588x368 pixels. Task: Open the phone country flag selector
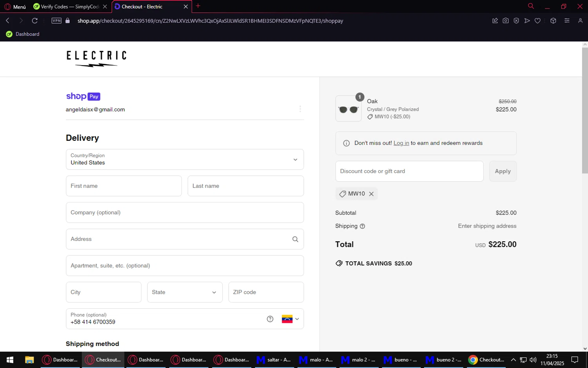(290, 319)
